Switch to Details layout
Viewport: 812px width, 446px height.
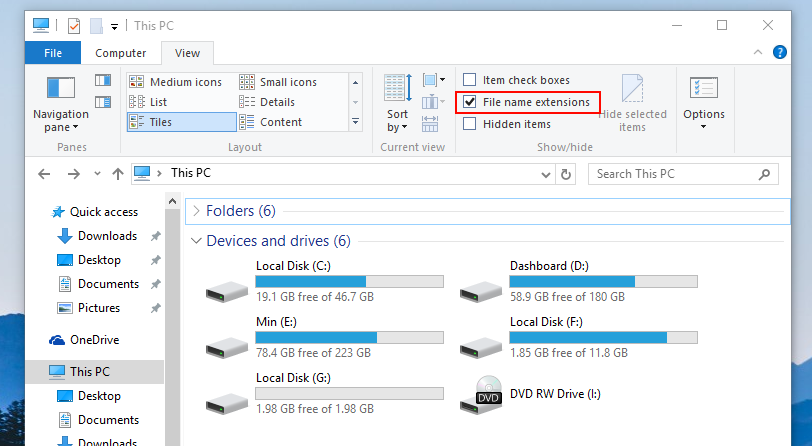[268, 102]
